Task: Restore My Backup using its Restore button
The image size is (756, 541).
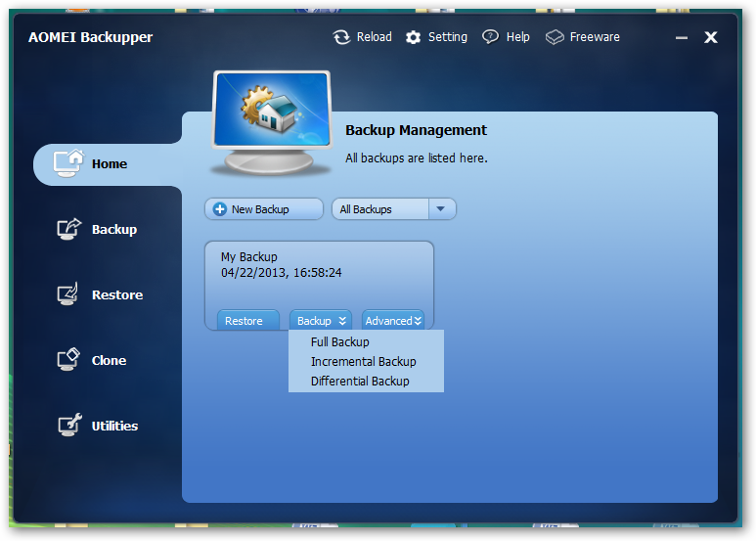Action: tap(247, 321)
